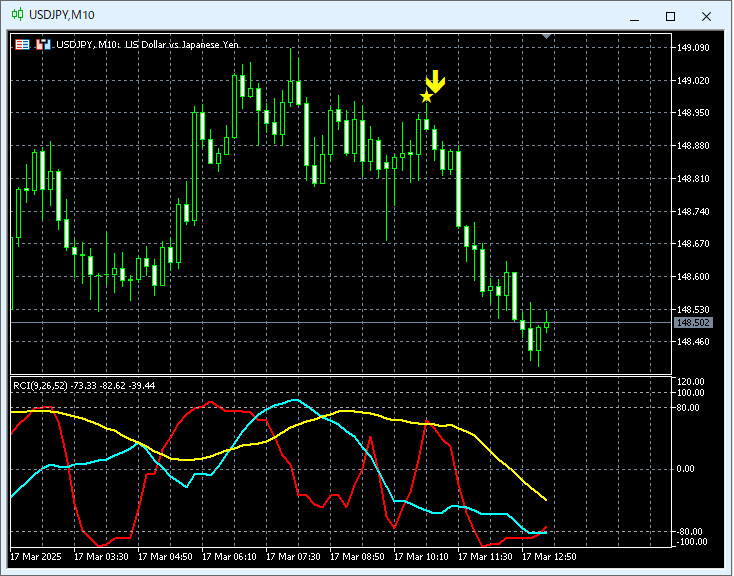This screenshot has height=576, width=734.
Task: Click the '17 Mar 04:50' time axis label
Action: click(x=165, y=557)
